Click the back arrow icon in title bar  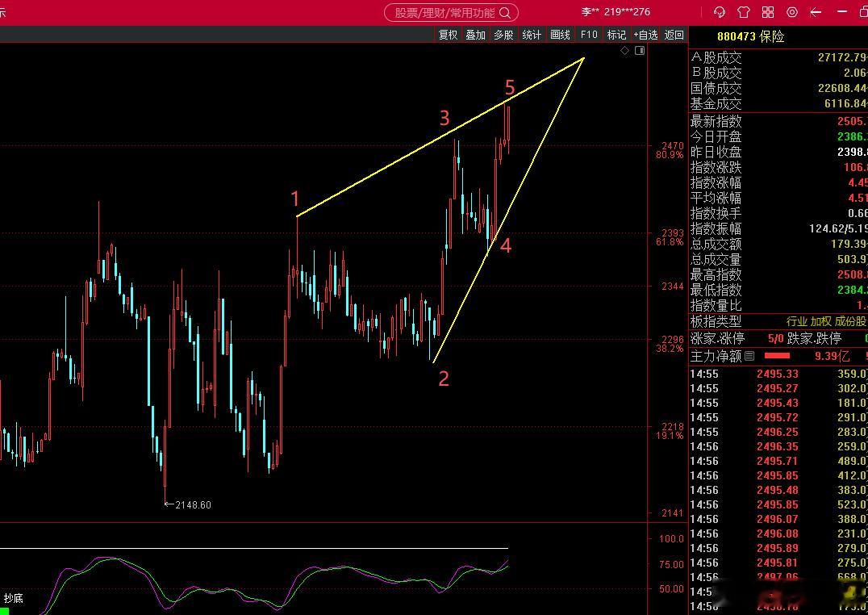[816, 11]
